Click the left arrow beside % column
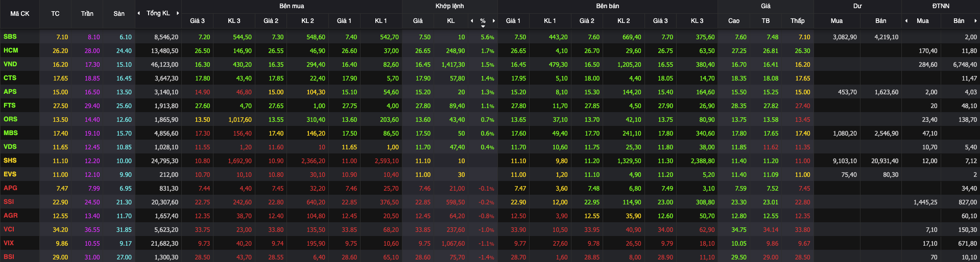980x262 pixels. coord(472,21)
